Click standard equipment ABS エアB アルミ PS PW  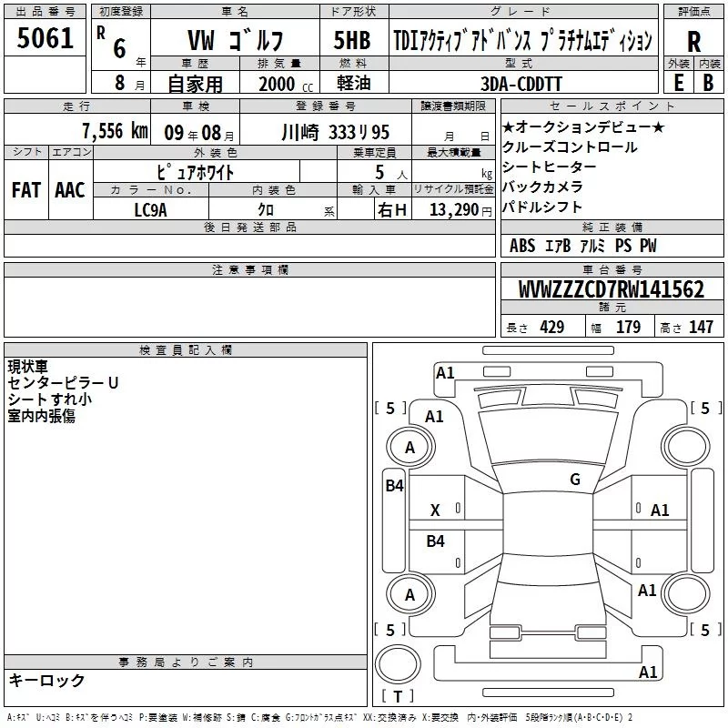[x=583, y=246]
